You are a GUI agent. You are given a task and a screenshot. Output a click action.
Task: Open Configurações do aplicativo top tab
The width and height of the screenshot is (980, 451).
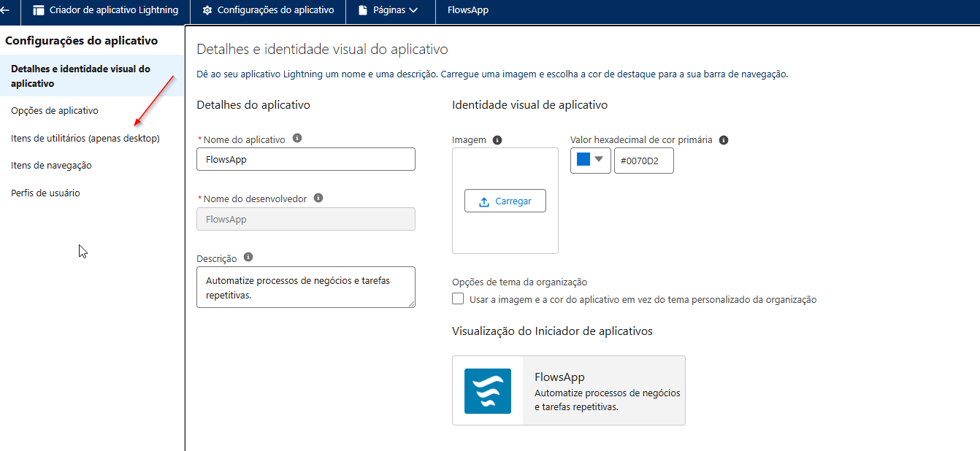(x=268, y=10)
